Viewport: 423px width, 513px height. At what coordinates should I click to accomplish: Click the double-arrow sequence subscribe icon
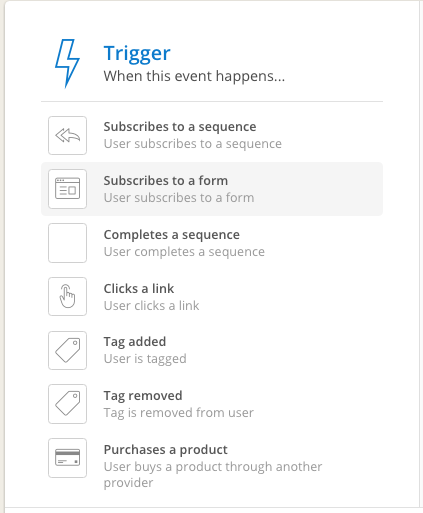[67, 135]
